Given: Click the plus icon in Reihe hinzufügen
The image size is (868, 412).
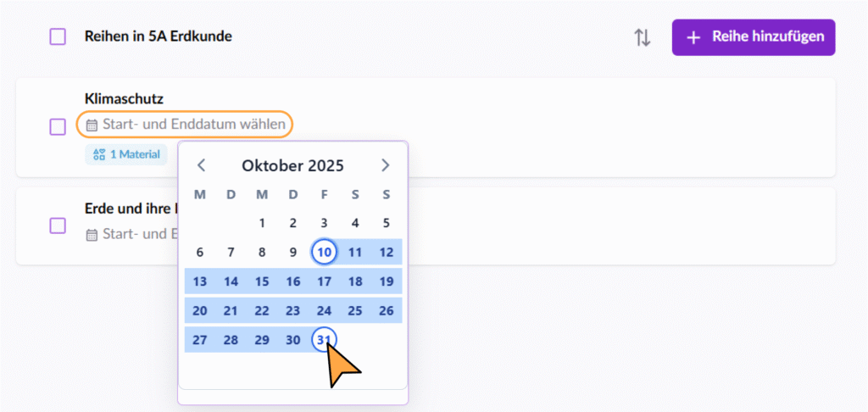Looking at the screenshot, I should point(693,38).
